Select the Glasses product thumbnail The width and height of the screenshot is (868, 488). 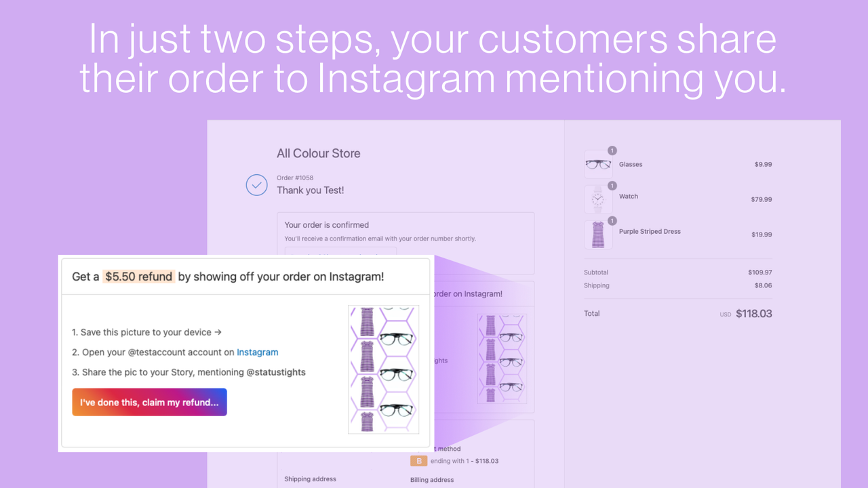(597, 163)
